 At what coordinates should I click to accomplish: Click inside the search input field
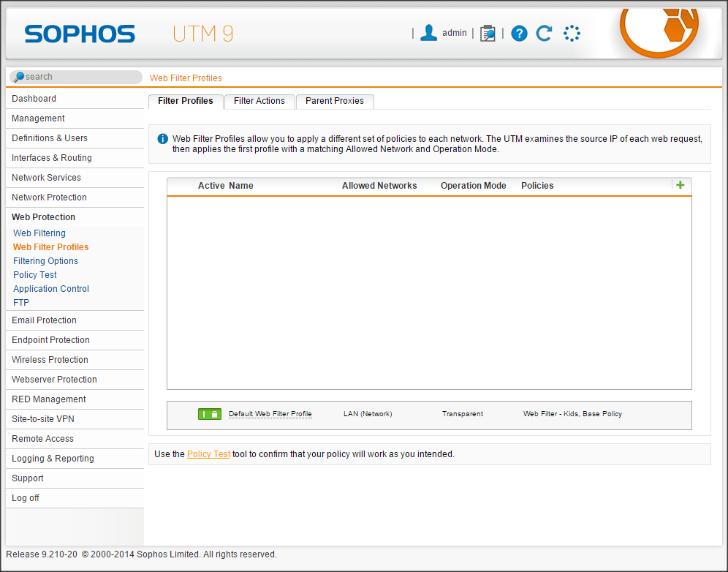click(x=80, y=77)
